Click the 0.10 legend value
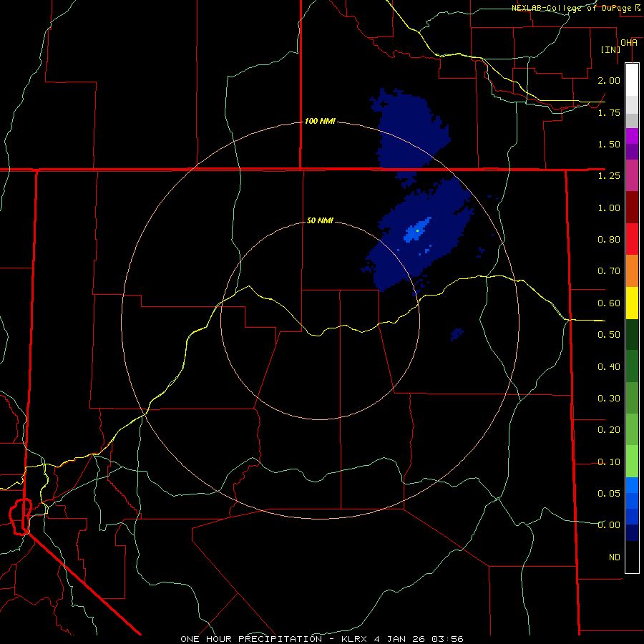 (609, 462)
